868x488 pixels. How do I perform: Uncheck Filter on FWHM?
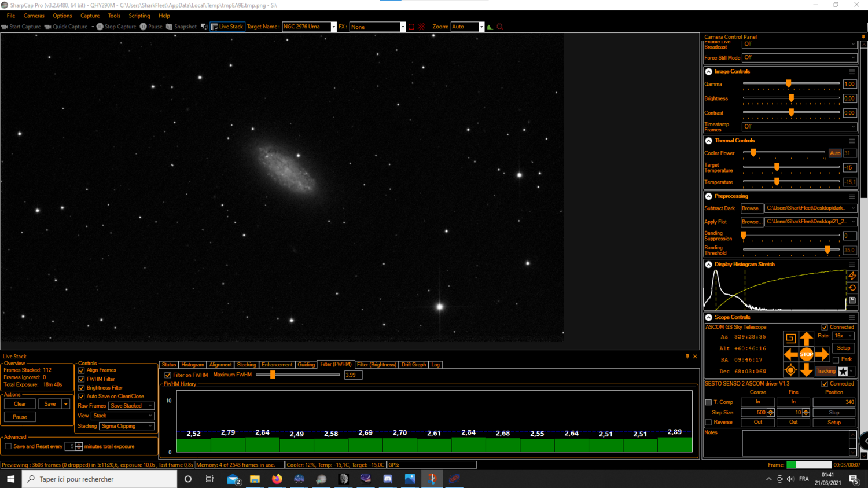pos(167,375)
